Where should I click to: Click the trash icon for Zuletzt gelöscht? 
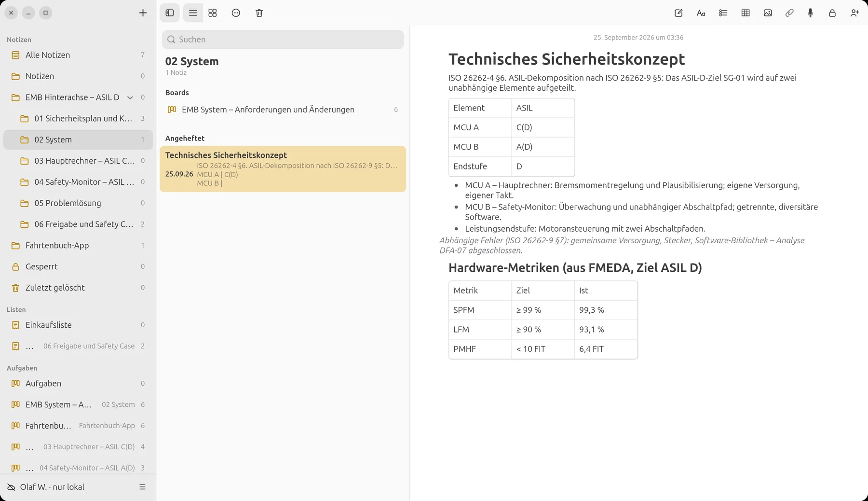coord(15,288)
